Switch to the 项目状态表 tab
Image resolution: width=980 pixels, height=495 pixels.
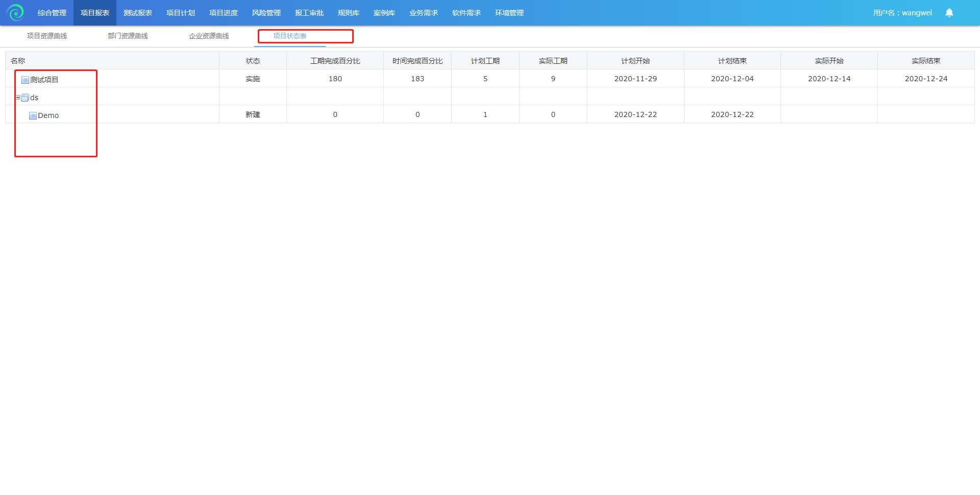click(290, 36)
